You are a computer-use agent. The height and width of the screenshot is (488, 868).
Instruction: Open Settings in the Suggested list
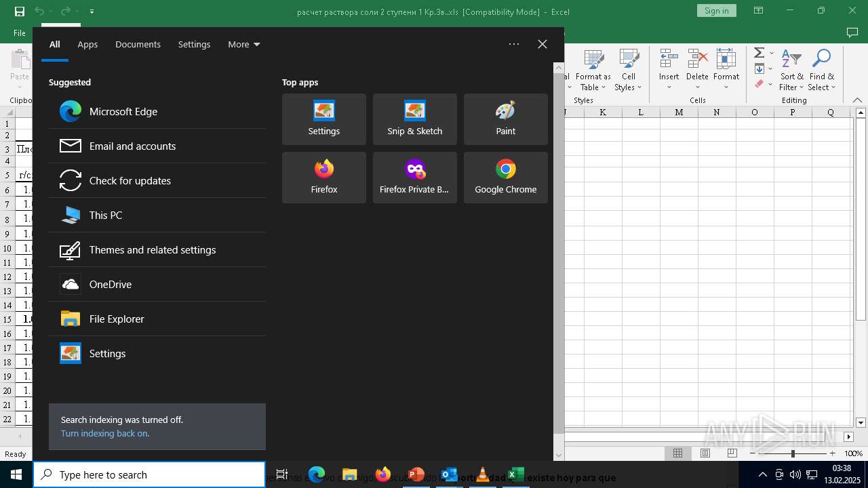point(157,353)
